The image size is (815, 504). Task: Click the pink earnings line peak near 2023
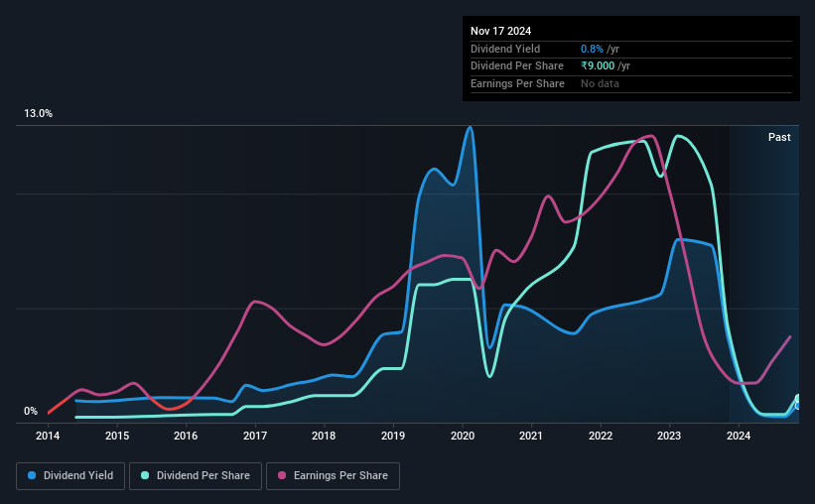pos(651,136)
